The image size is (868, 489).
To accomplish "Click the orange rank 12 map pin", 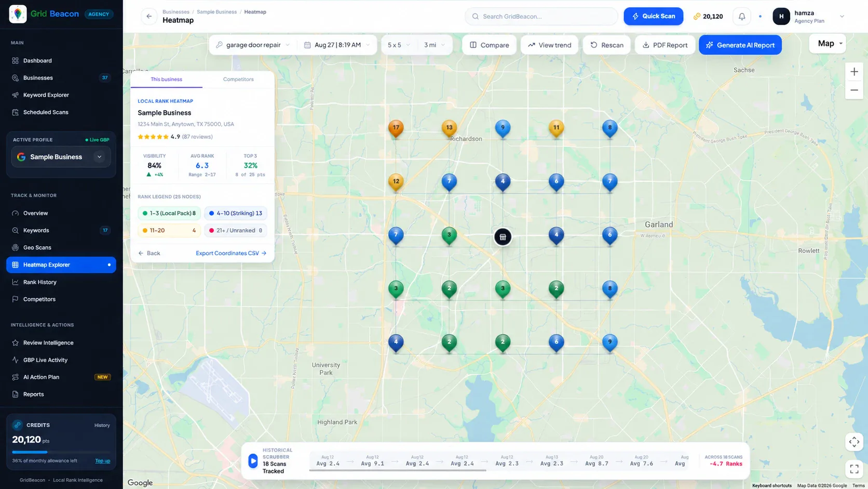I will 396,182.
